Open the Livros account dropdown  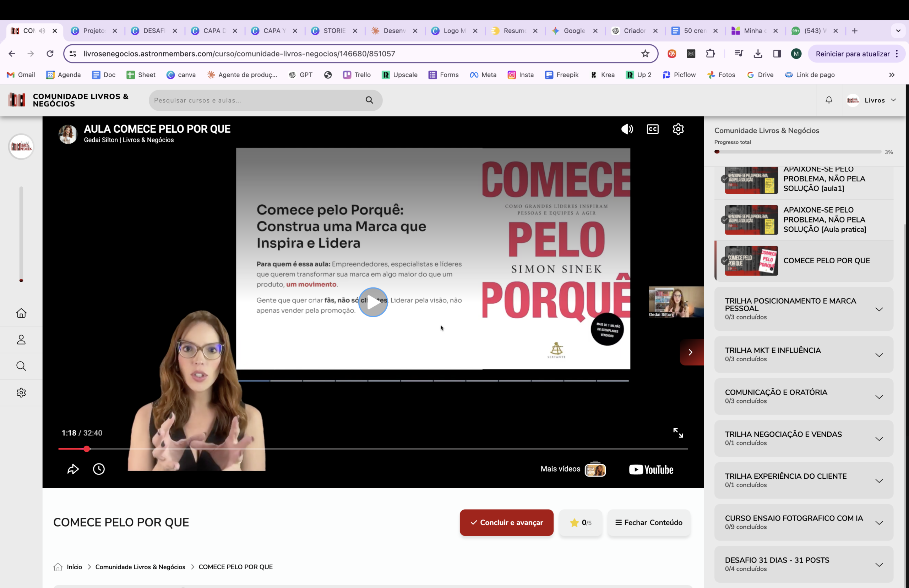[x=871, y=100]
